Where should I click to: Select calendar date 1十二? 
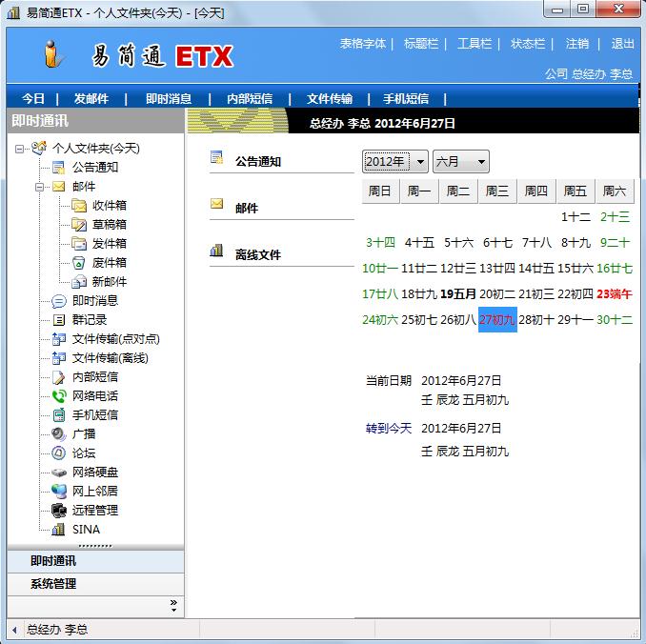click(575, 216)
